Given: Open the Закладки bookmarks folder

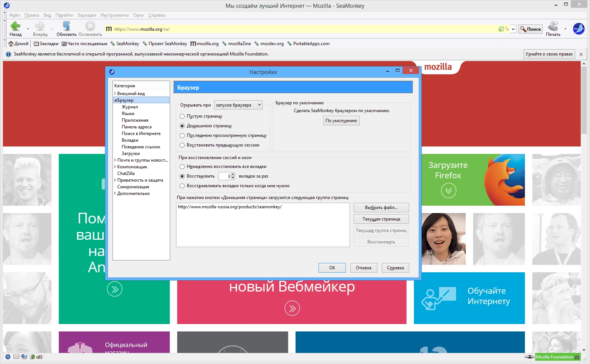Looking at the screenshot, I should pos(46,44).
